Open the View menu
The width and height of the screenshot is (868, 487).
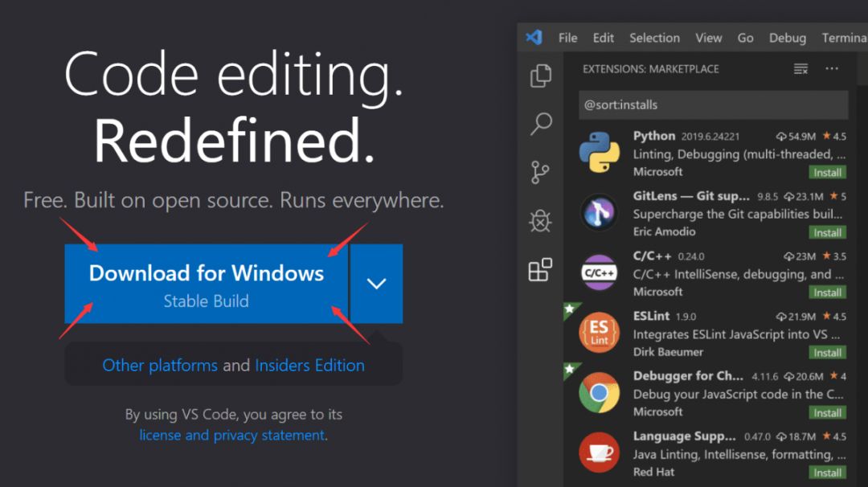pos(709,38)
